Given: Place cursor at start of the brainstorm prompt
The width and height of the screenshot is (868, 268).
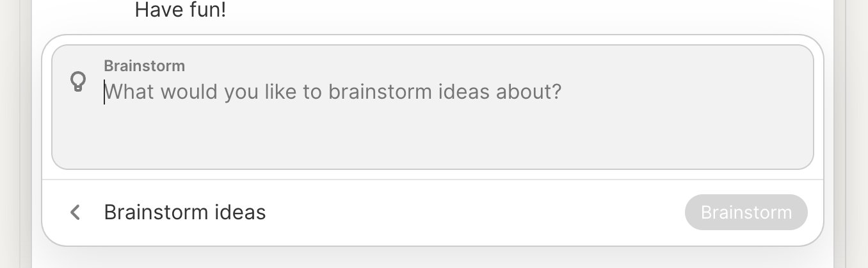Looking at the screenshot, I should pyautogui.click(x=105, y=92).
